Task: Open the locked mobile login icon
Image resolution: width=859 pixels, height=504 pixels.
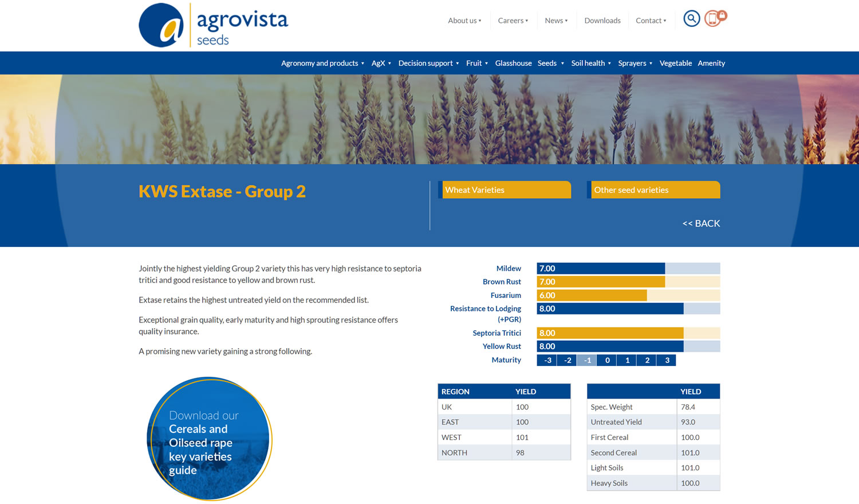Action: point(714,19)
